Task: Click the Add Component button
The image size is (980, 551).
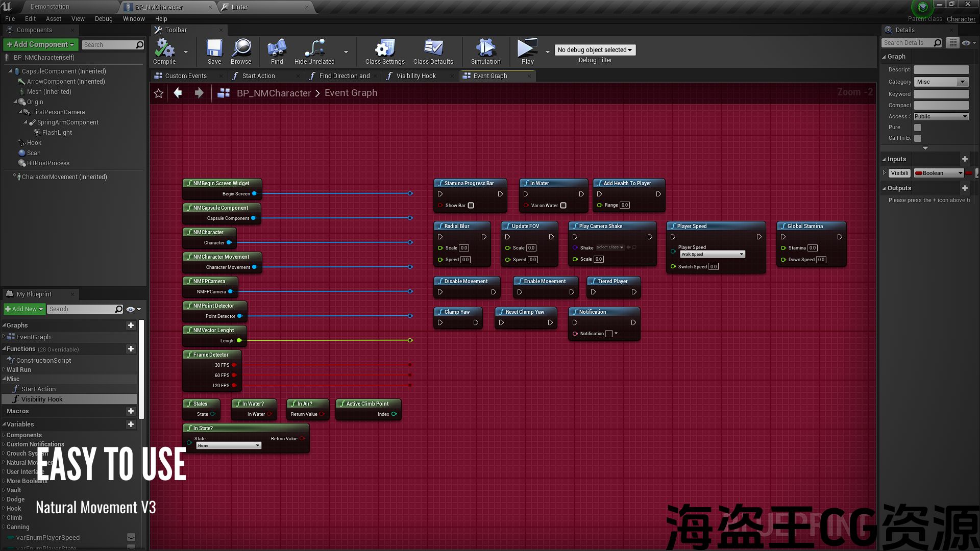Action: click(x=41, y=45)
